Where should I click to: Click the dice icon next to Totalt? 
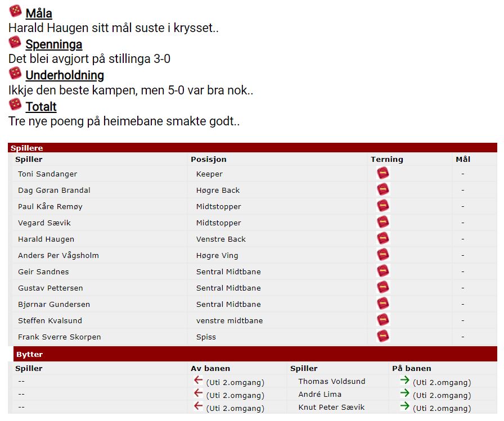coord(15,104)
